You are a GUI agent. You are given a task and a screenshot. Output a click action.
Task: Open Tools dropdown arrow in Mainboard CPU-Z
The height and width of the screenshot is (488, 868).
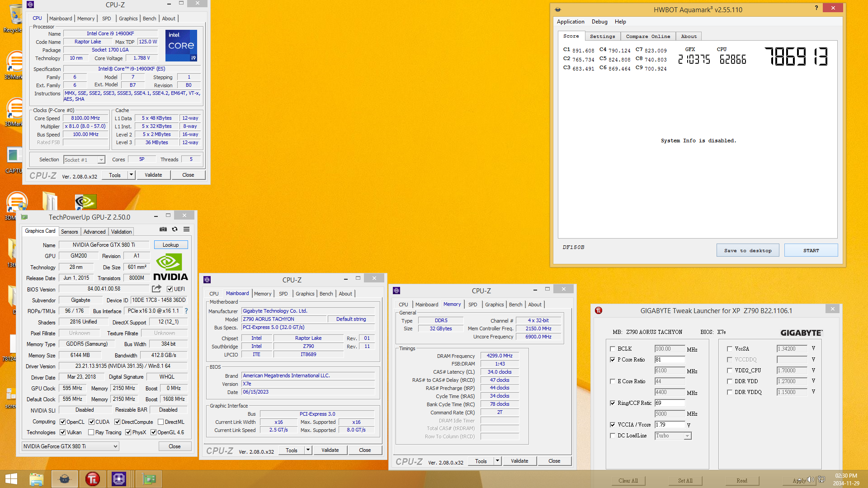[x=308, y=450]
